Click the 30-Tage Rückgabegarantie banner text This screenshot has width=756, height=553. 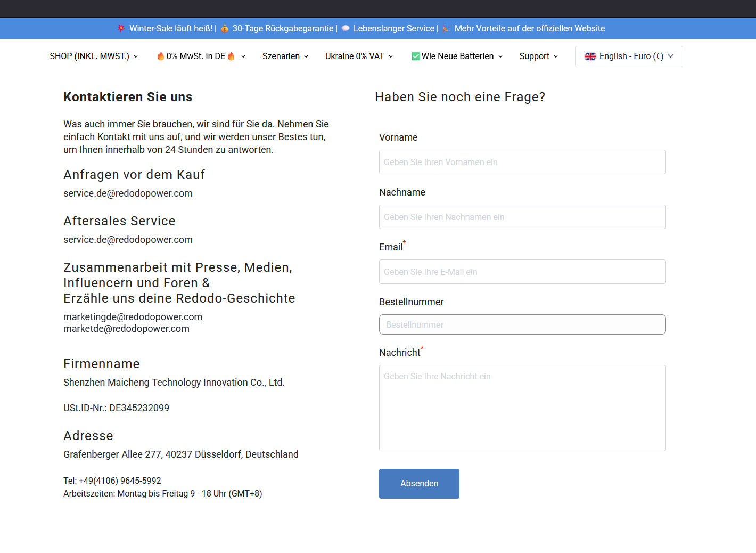[x=283, y=29]
